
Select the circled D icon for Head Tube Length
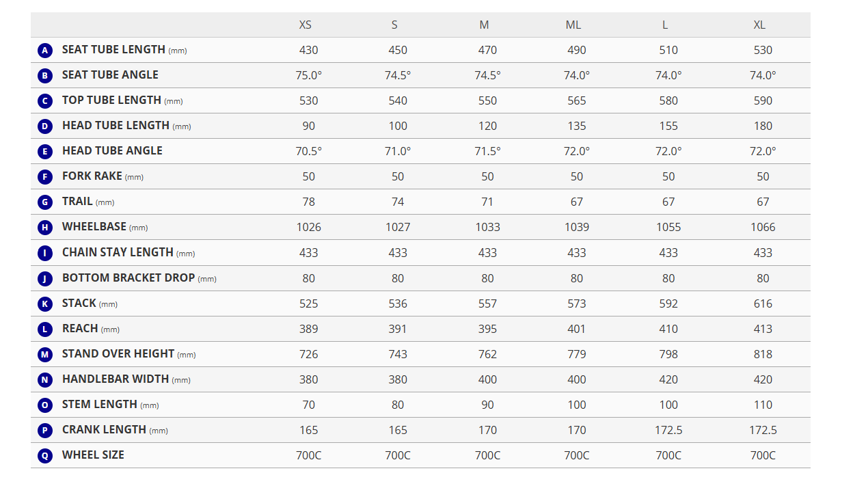[45, 126]
